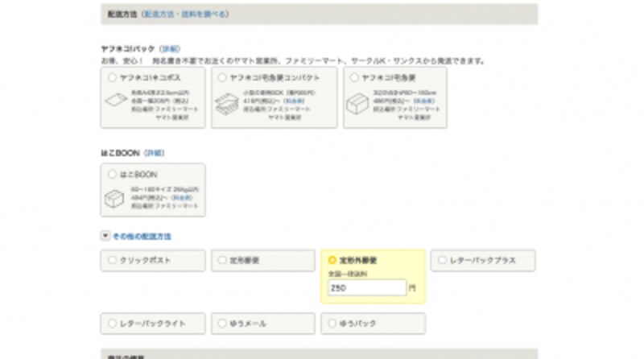Open 料金表 link in ヤフネコ!宅急便 card
Screen dimensions: 644x359
pyautogui.click(x=424, y=101)
